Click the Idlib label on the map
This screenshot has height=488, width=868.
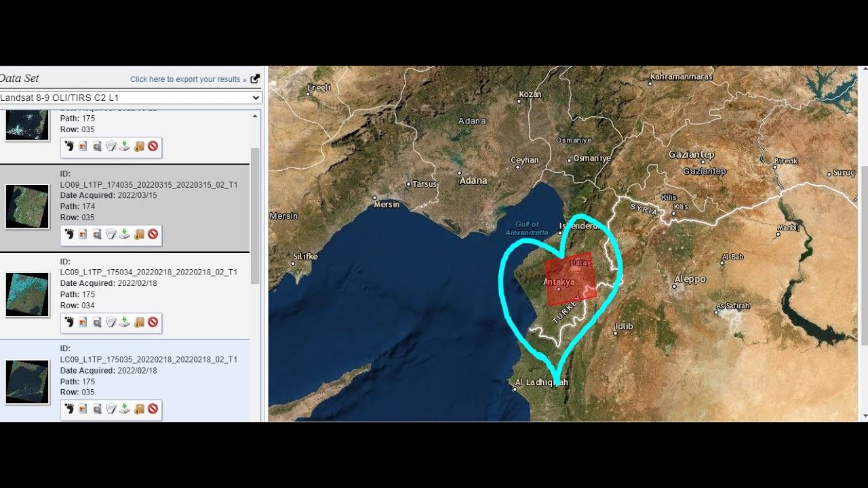point(623,326)
